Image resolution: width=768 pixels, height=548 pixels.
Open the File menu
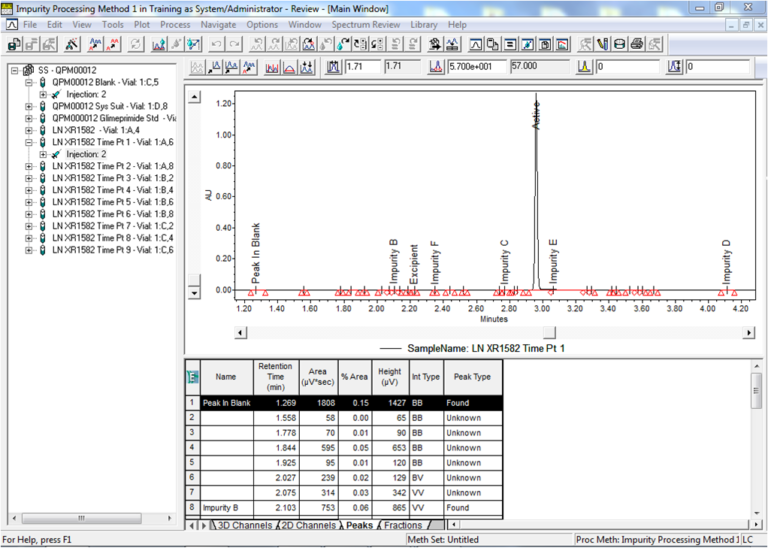click(x=30, y=24)
